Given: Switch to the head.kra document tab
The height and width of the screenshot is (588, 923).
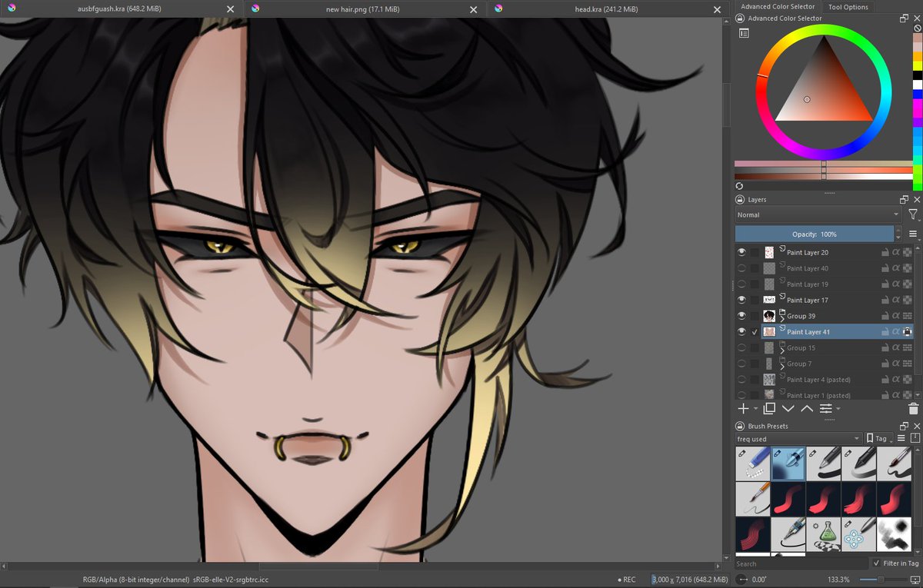Looking at the screenshot, I should coord(608,8).
